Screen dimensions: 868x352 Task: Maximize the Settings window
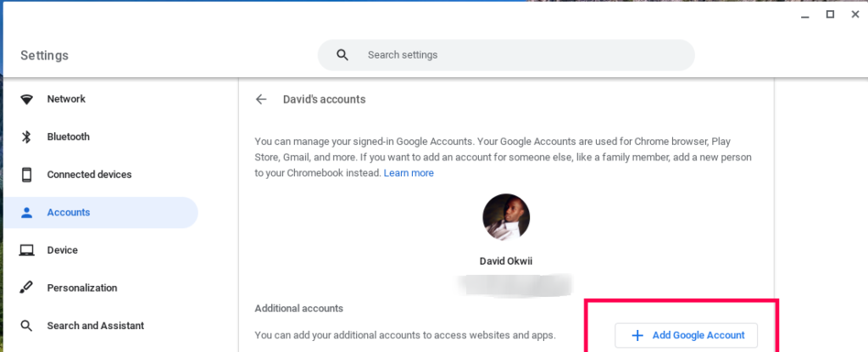(830, 15)
